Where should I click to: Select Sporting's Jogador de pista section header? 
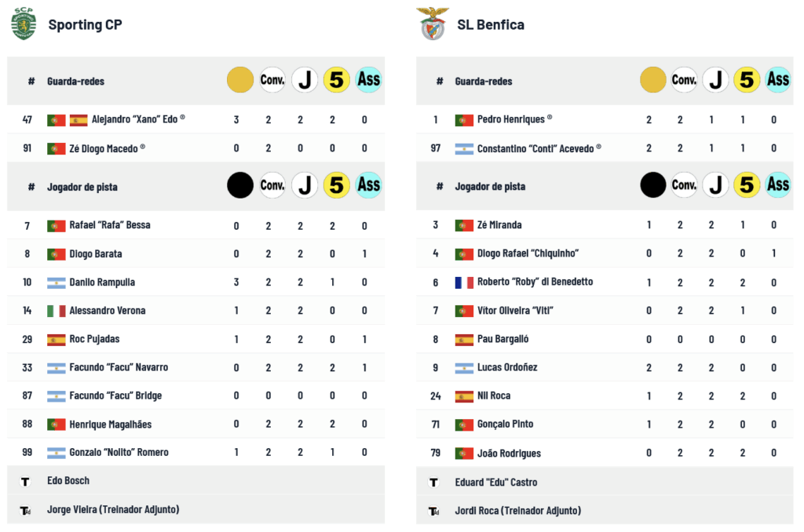(x=81, y=187)
